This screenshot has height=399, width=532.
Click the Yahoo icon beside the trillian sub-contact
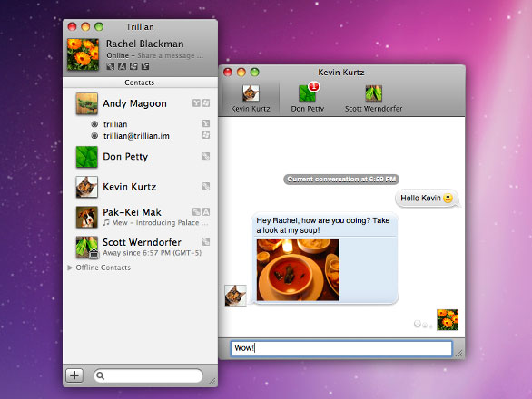pos(206,123)
